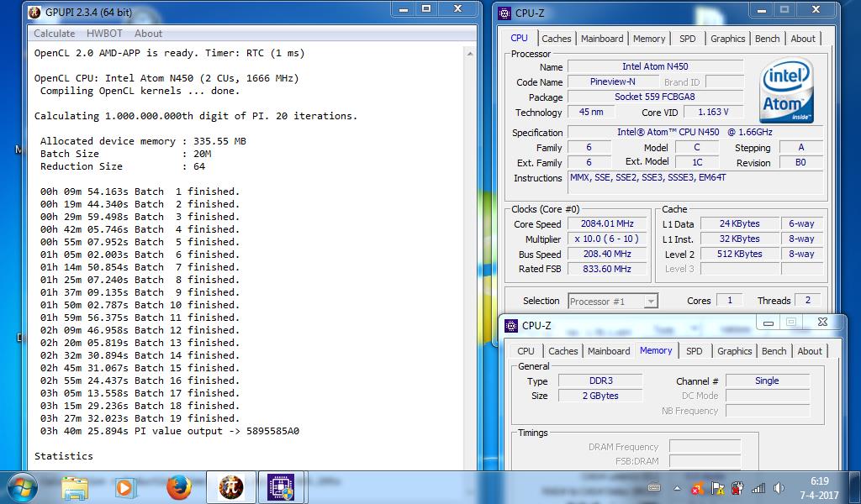Switch to Memory tab in upper CPU-Z
Screen dimensions: 861x504
coord(649,39)
